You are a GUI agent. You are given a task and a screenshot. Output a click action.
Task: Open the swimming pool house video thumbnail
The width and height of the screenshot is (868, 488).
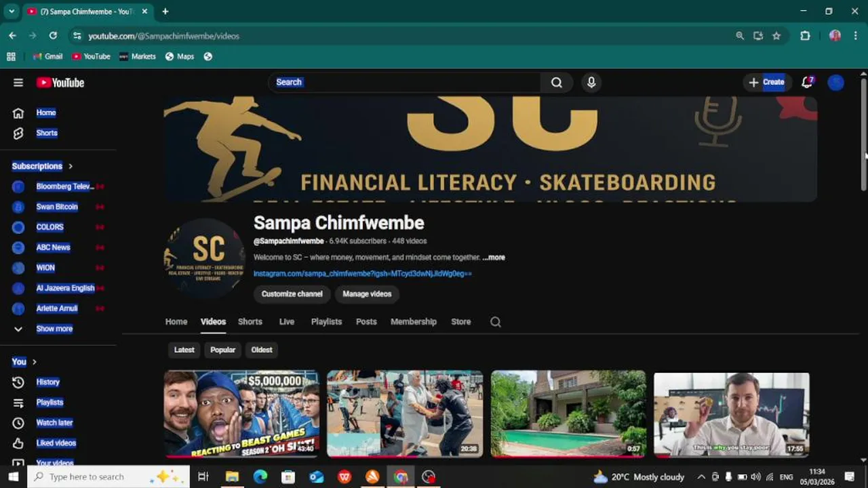(x=568, y=413)
